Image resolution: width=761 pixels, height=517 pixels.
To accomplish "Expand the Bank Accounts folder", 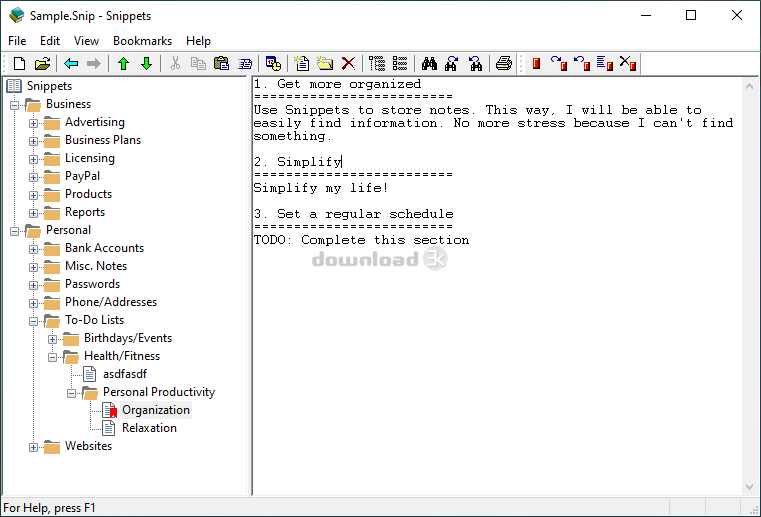I will (x=33, y=249).
